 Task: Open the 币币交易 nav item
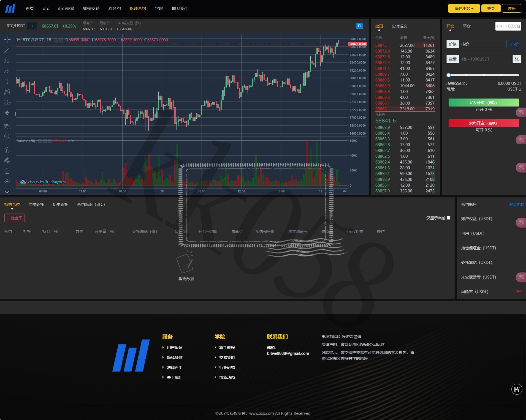[x=66, y=9]
